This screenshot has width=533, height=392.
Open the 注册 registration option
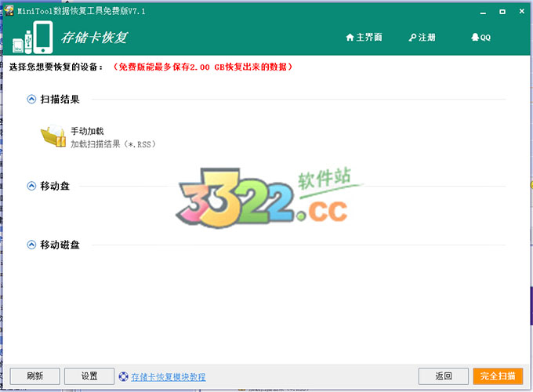pyautogui.click(x=422, y=37)
